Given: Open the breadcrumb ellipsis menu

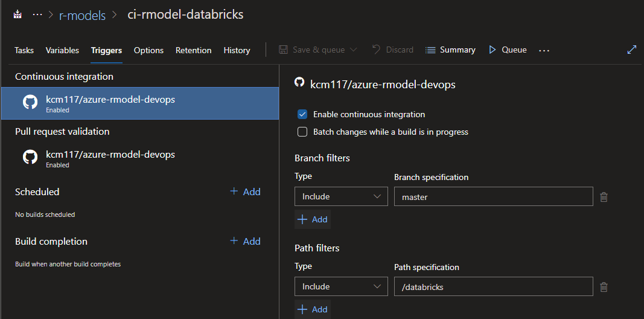Looking at the screenshot, I should pyautogui.click(x=37, y=14).
